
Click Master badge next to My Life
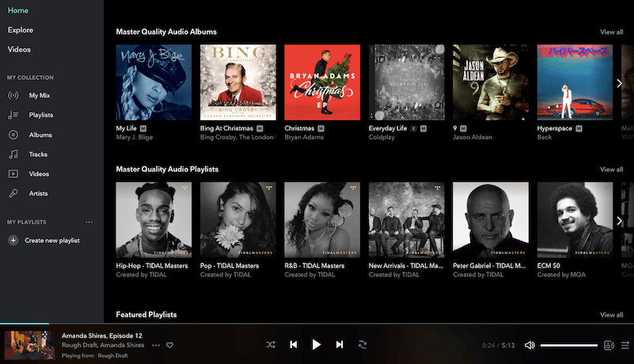[x=143, y=128]
